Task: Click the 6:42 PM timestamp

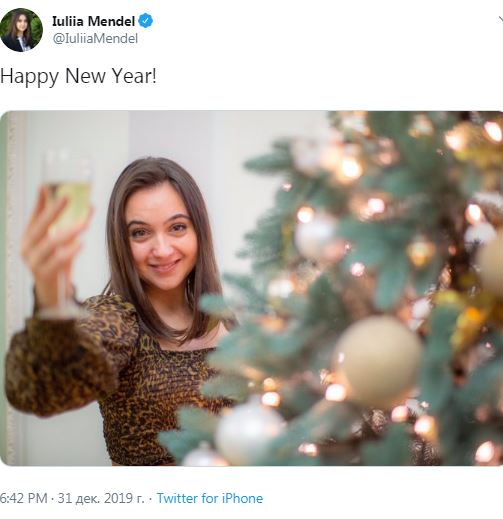Action: pyautogui.click(x=23, y=498)
